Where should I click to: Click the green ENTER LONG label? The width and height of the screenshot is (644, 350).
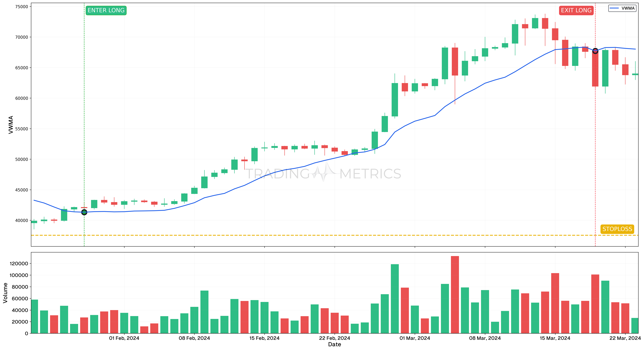coord(106,10)
